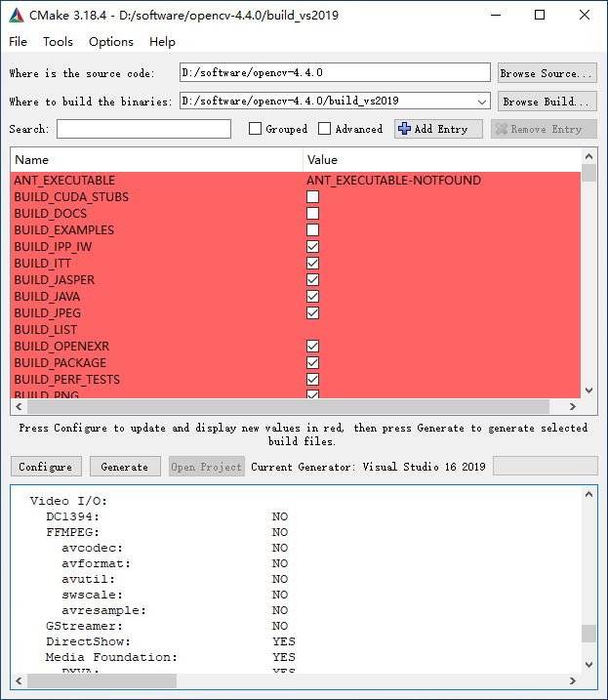Image resolution: width=608 pixels, height=700 pixels.
Task: Untick the BUILD_PACKAGE checkbox
Action: tap(313, 362)
